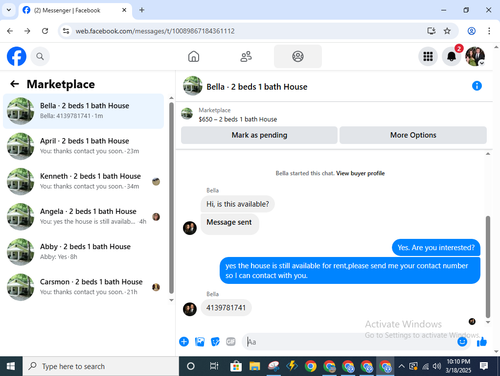Viewport: 500px width, 376px height.
Task: Click the 'Yes. Are you interested?' message
Action: (436, 248)
